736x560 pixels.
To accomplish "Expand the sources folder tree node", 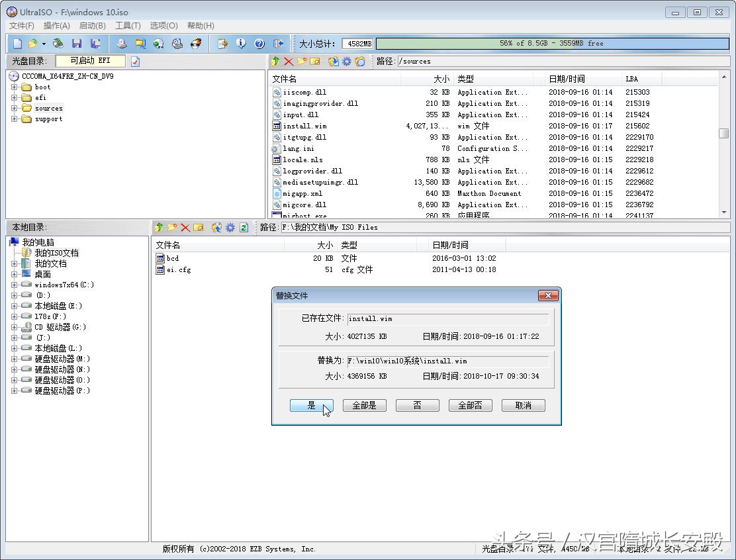I will pyautogui.click(x=14, y=108).
